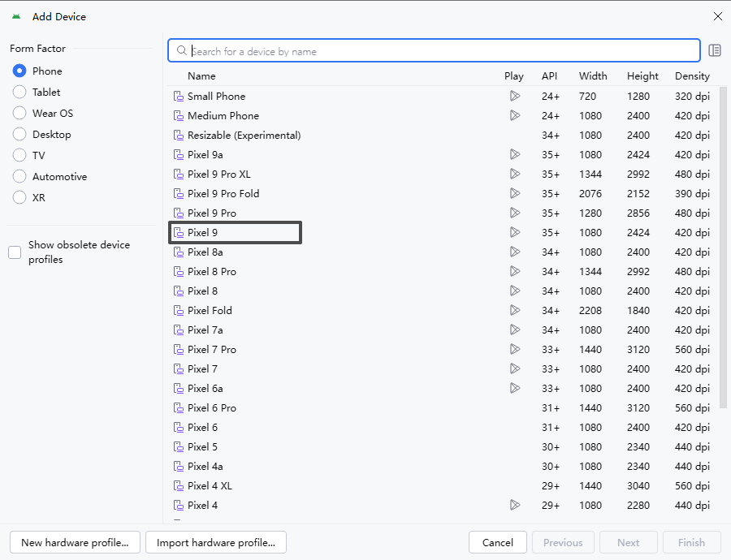Image resolution: width=731 pixels, height=560 pixels.
Task: Sort devices by the Name column header
Action: tap(201, 76)
